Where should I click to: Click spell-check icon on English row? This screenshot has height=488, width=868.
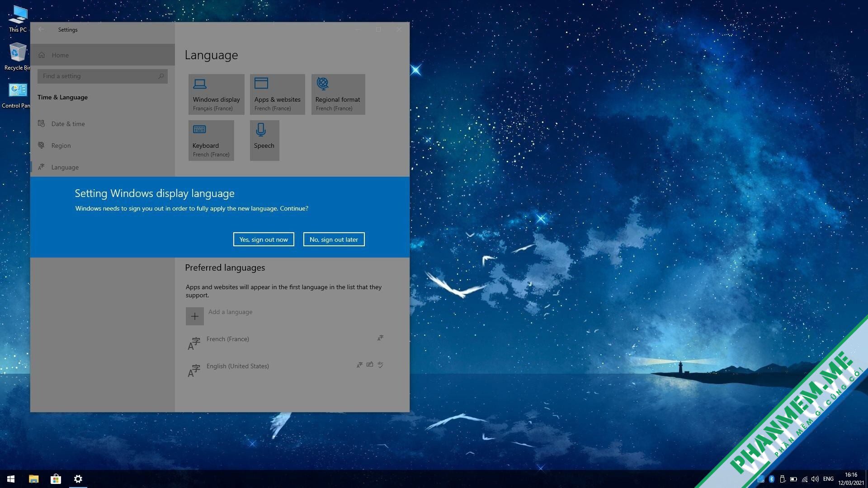pyautogui.click(x=381, y=365)
